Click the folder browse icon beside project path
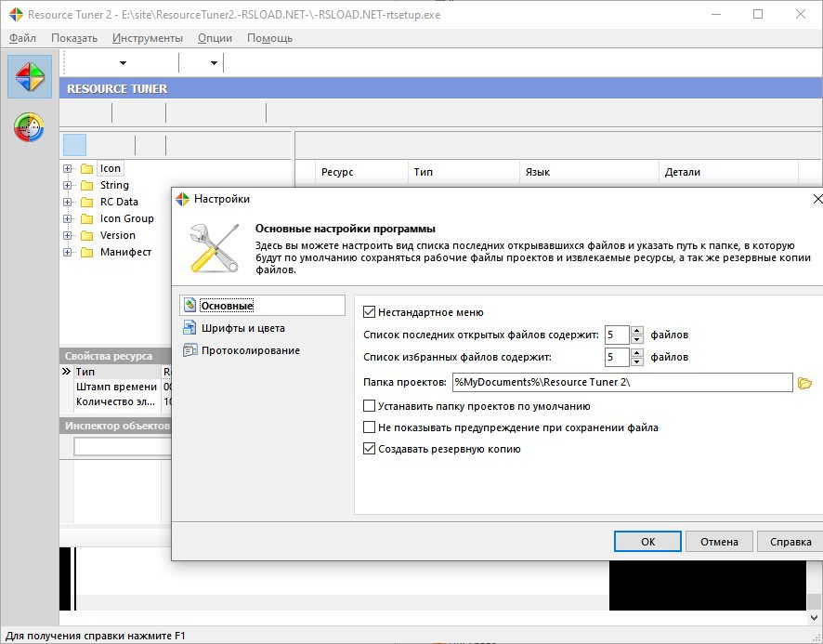 805,383
